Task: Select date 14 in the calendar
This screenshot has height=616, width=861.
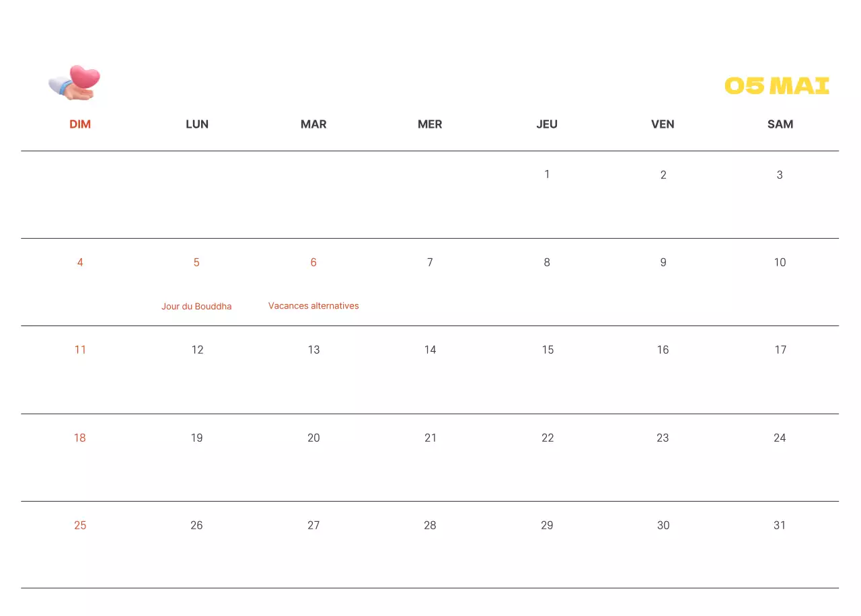Action: coord(430,350)
